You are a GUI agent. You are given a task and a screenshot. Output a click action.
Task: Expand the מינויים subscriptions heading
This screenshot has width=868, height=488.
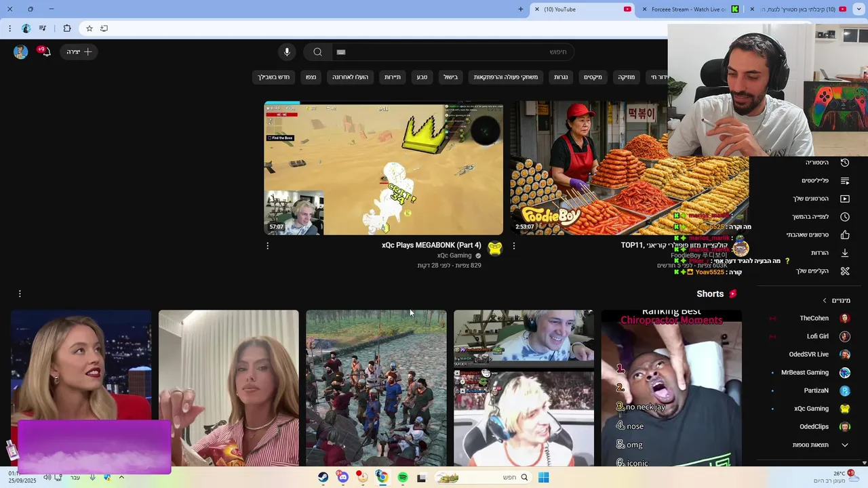click(836, 300)
